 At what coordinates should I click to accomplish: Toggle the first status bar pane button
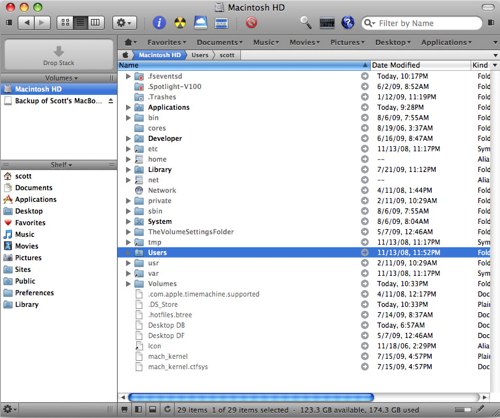tap(124, 409)
